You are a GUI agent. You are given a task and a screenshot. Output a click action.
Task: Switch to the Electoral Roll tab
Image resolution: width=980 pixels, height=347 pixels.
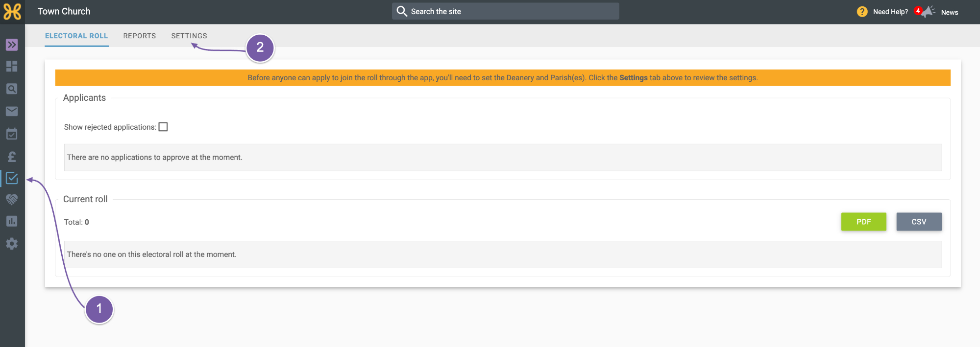click(76, 36)
